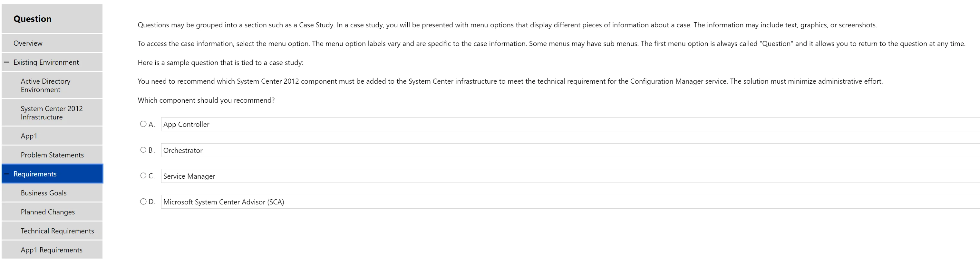Show the Problem Statements section
Screen dimensions: 980x264
pyautogui.click(x=52, y=155)
